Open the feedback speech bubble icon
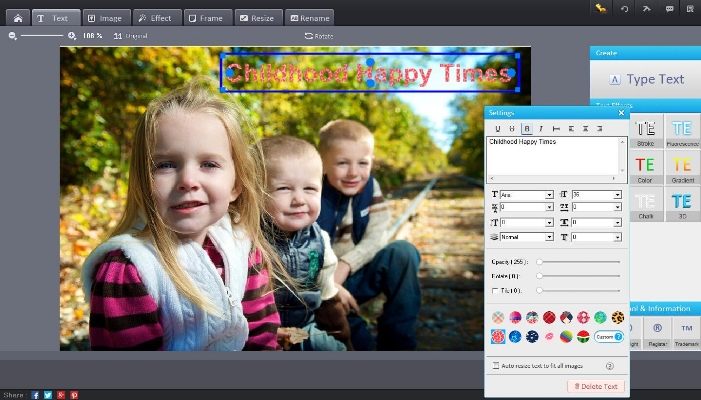Image resolution: width=701 pixels, height=400 pixels. pyautogui.click(x=669, y=8)
